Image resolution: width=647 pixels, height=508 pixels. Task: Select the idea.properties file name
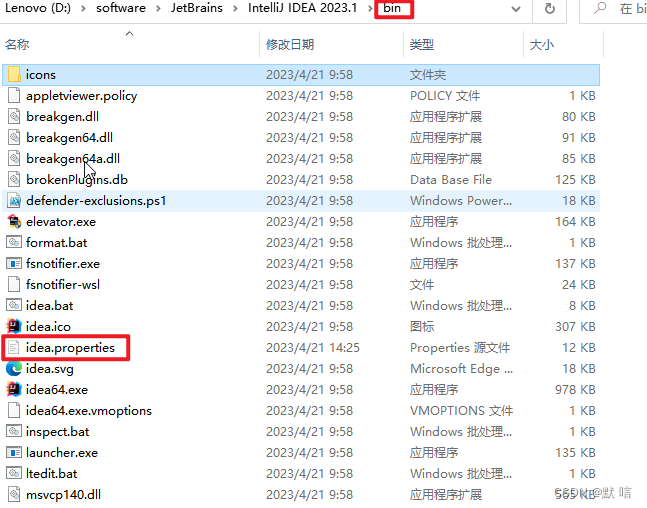tap(70, 348)
